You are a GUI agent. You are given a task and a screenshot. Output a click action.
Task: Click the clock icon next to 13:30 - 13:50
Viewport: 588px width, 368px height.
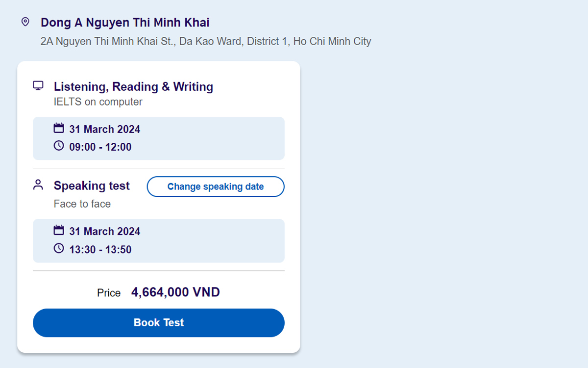tap(59, 248)
